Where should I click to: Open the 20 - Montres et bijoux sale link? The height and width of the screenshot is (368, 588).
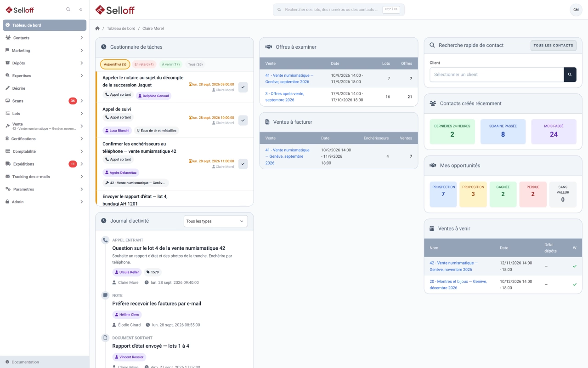point(458,285)
